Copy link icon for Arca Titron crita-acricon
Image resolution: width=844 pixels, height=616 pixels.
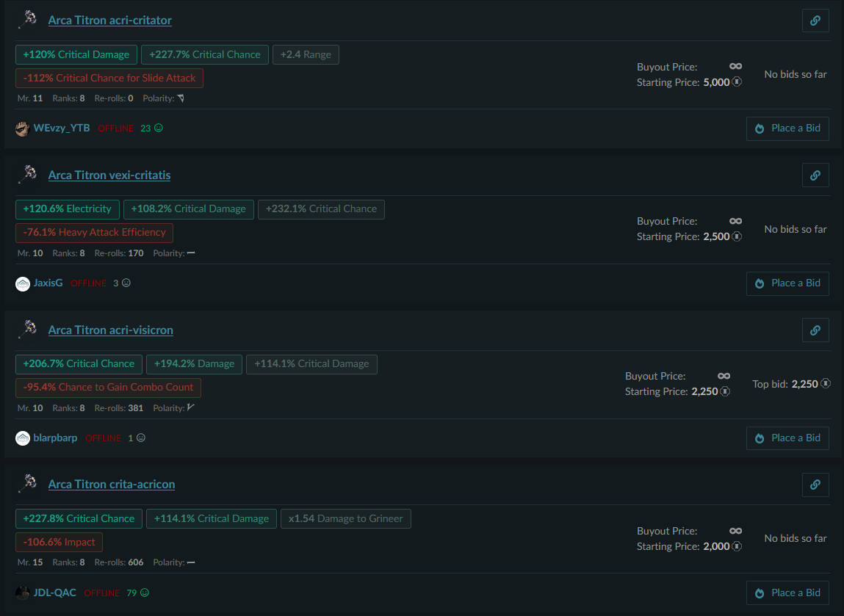pos(815,485)
